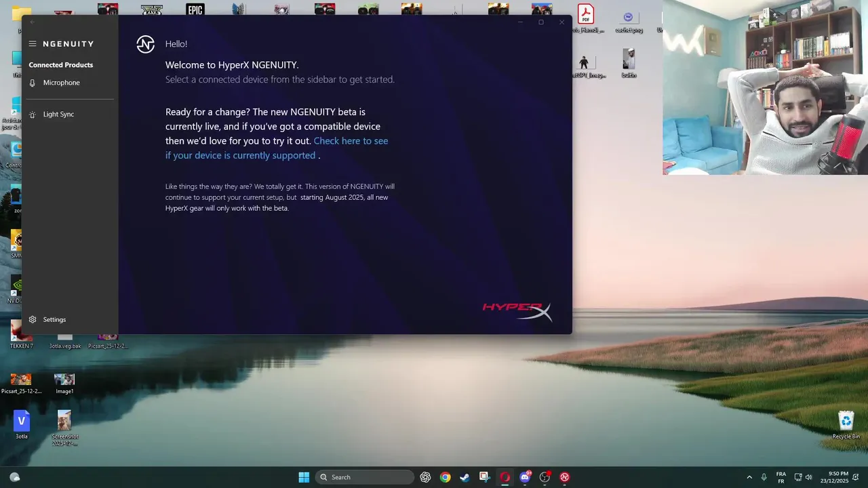Click the NGENUITY round logo beside Hello
The image size is (868, 488).
click(146, 44)
